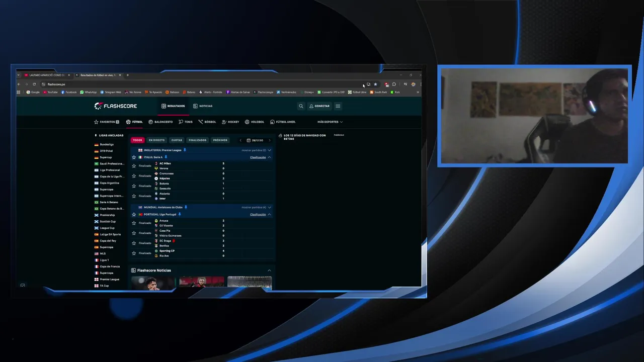Expand the Más Deportes dropdown
644x362 pixels.
[x=330, y=122]
